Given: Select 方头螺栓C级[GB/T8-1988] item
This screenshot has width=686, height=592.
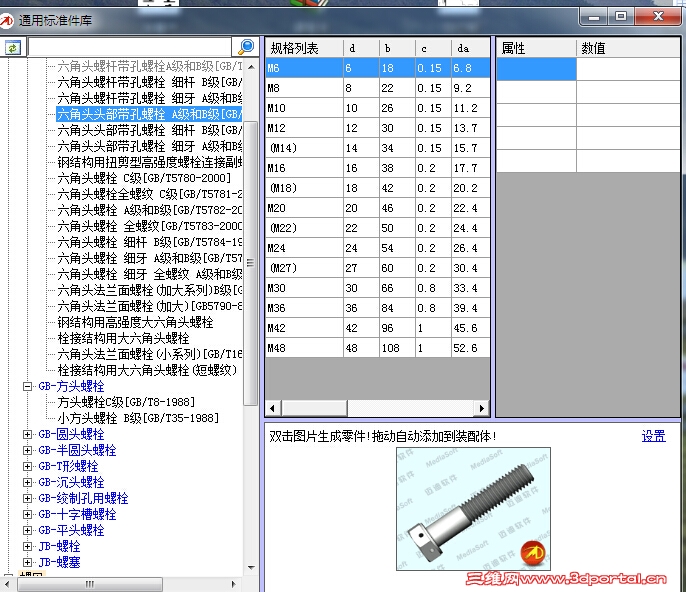Looking at the screenshot, I should (126, 402).
